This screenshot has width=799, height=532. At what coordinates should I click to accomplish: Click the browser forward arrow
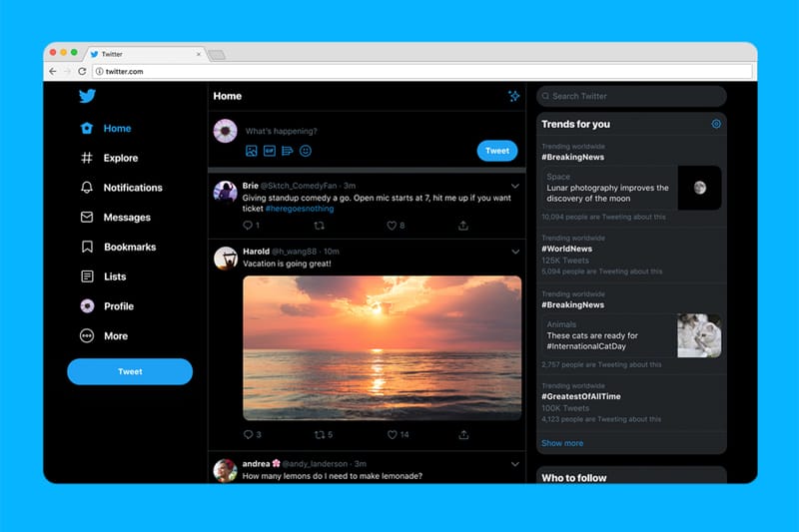(67, 71)
